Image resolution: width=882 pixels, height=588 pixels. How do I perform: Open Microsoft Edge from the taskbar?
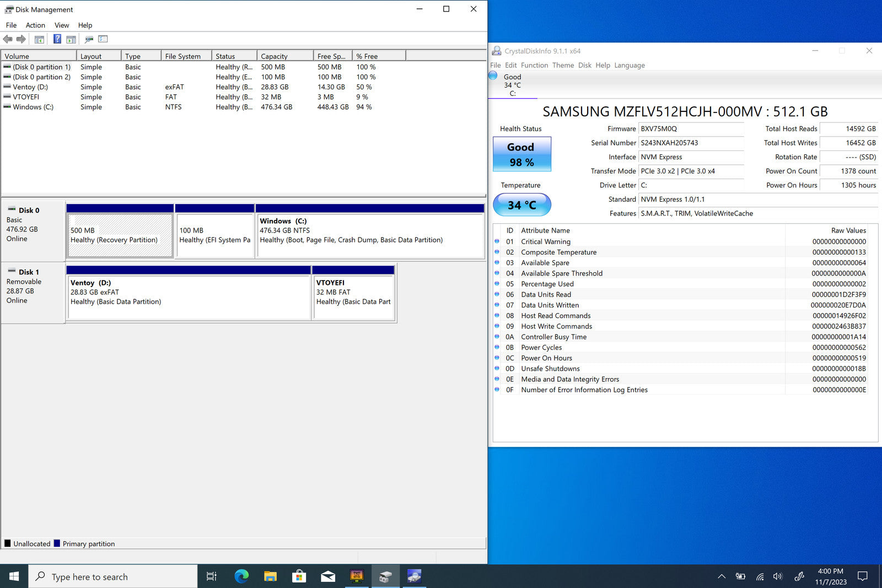pos(241,576)
